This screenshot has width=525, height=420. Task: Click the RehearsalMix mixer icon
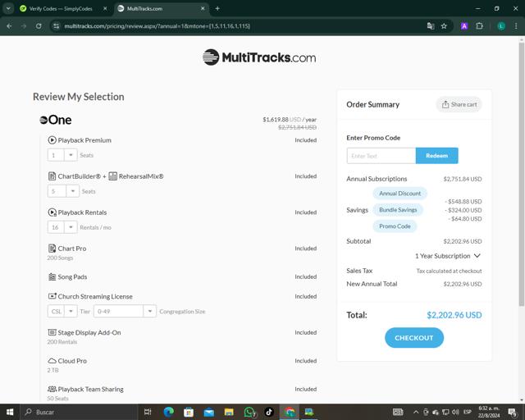(x=113, y=176)
